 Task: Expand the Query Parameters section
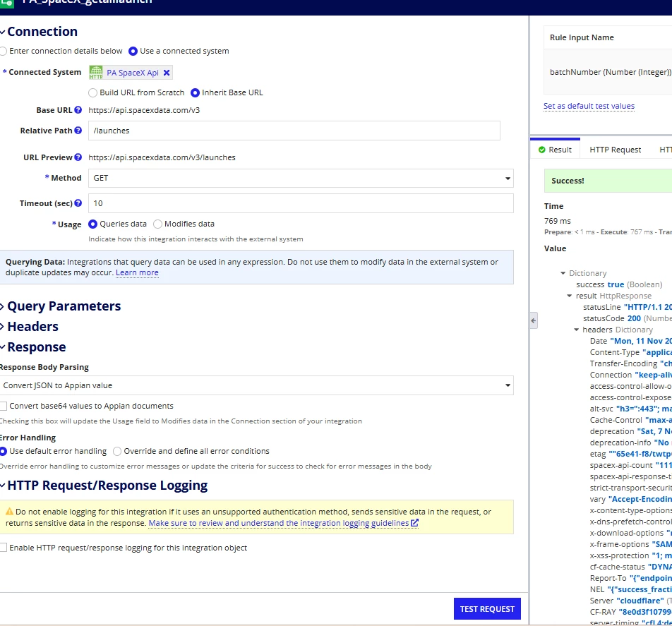click(3, 306)
